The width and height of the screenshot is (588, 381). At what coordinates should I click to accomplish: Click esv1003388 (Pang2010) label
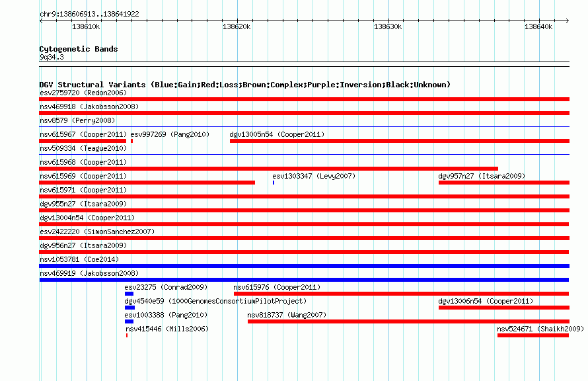point(166,315)
